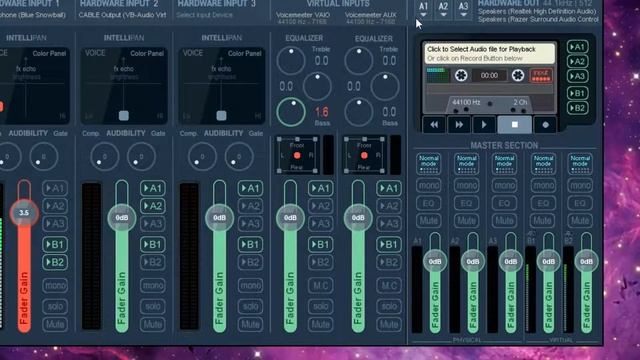Click the Hardware Input 3 Comp knob
Screen dimensions: 640x360
(x=202, y=156)
